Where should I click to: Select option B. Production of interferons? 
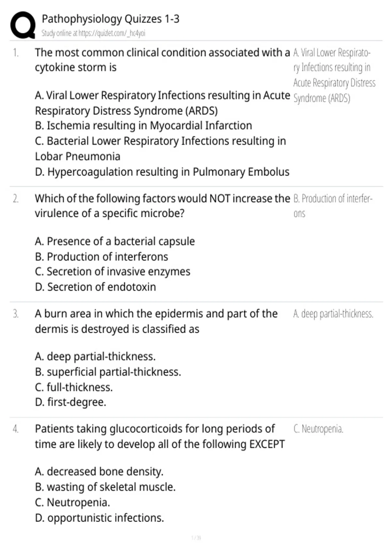tap(101, 257)
